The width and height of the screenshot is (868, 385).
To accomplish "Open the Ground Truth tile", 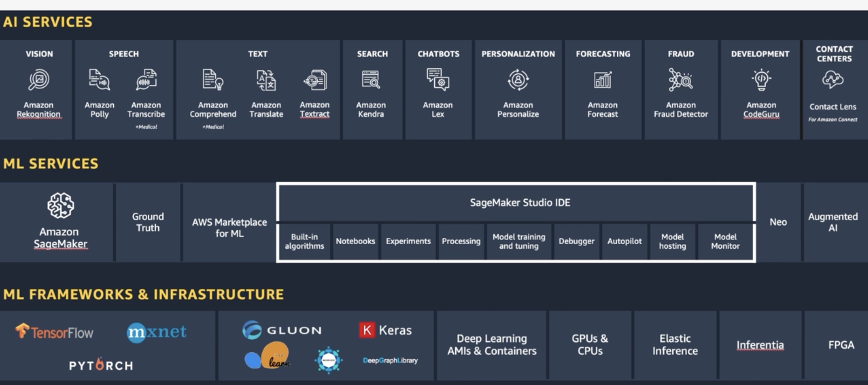I will [x=148, y=222].
